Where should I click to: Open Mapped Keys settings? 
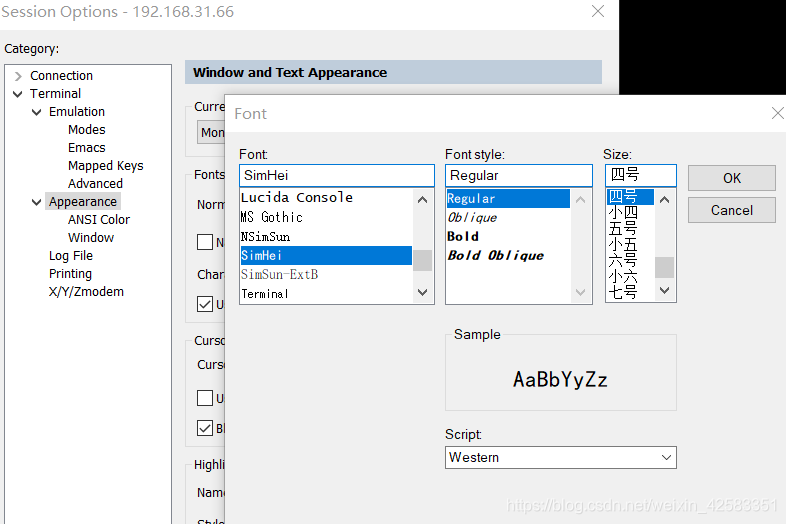(x=106, y=166)
